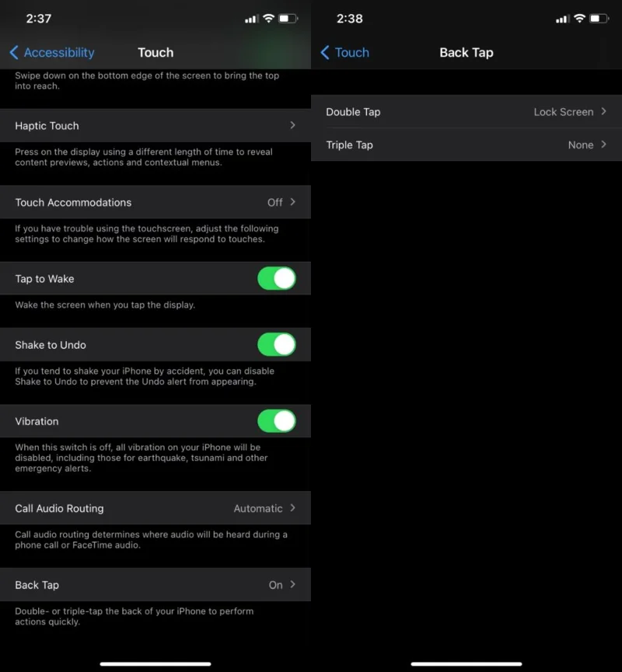This screenshot has width=622, height=672.
Task: Tap the battery icon on the Touch screen
Action: point(288,19)
